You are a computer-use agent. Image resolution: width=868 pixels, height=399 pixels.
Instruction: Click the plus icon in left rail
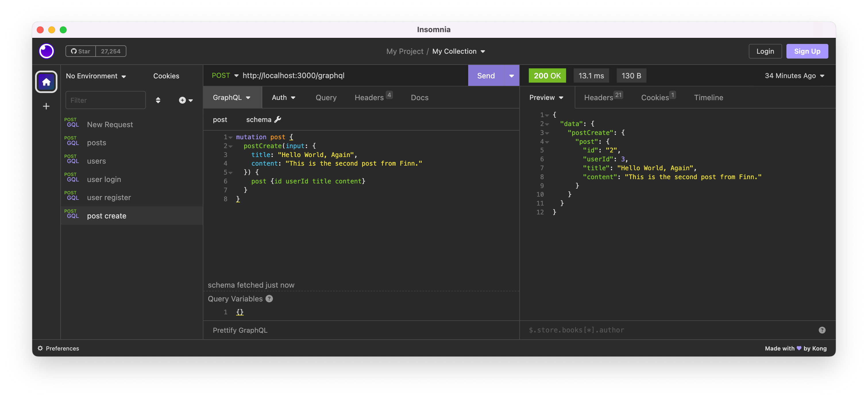(x=46, y=106)
